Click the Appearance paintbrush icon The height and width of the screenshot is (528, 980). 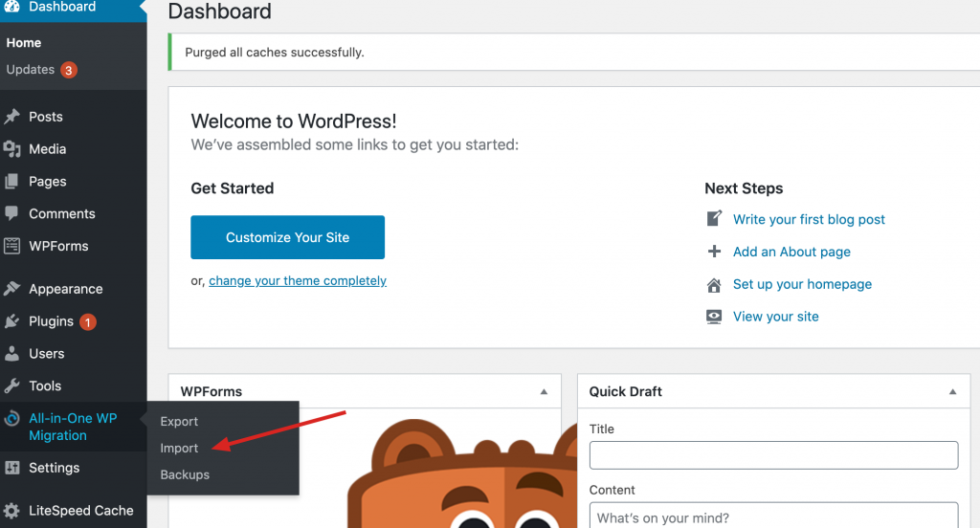click(12, 289)
